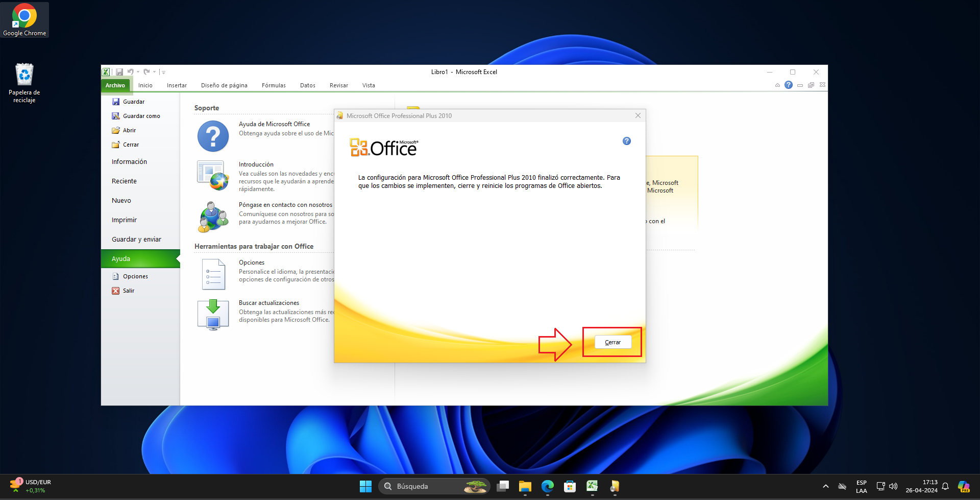Open Microsoft Store from the taskbar
980x500 pixels.
(x=570, y=486)
